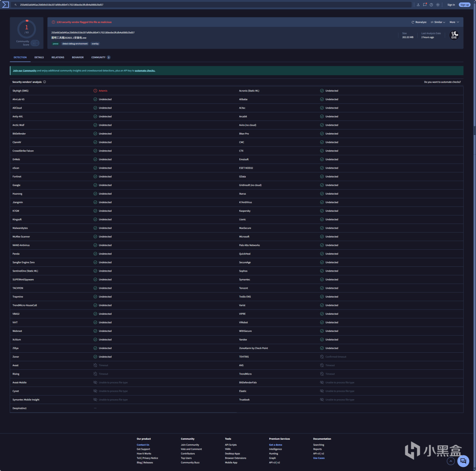Click the red malicious alert icon in banner
Screen dimensions: 476x471
pyautogui.click(x=54, y=22)
